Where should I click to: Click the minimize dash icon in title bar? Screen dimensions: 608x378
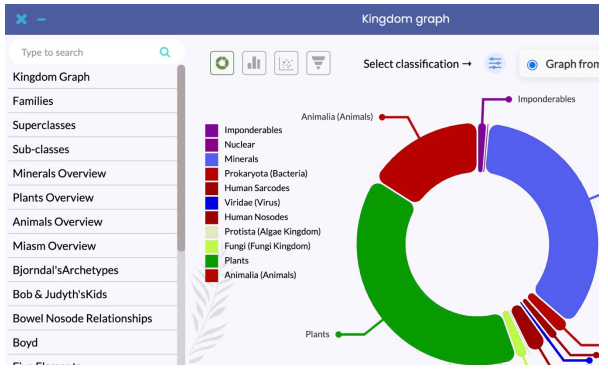tap(41, 19)
